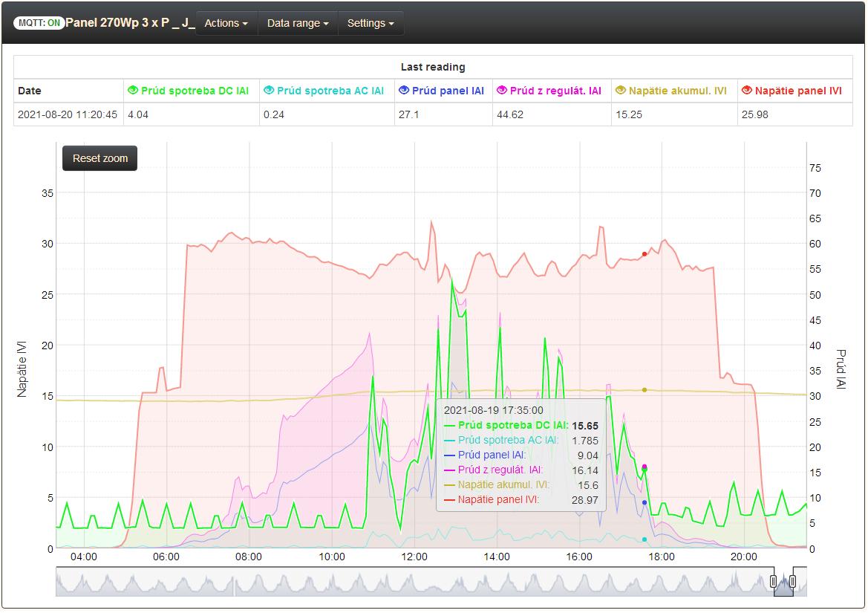Select the last reading timestamp cell
The image size is (868, 613).
point(68,115)
